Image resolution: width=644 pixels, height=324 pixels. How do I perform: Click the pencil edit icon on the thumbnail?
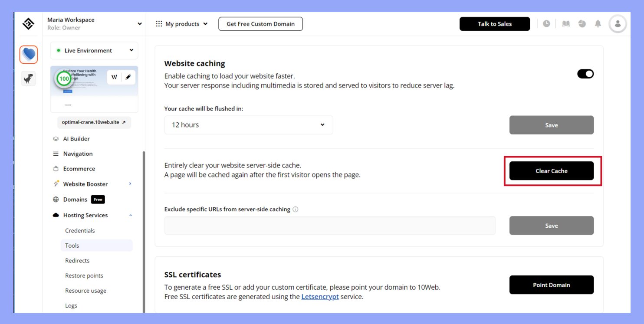[x=128, y=77]
